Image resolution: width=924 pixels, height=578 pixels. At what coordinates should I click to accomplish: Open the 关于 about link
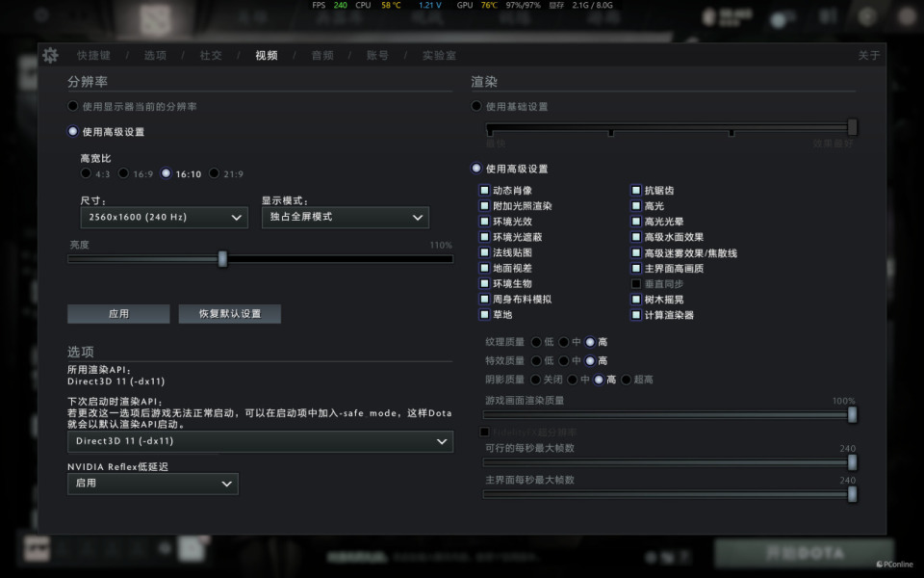(x=869, y=55)
